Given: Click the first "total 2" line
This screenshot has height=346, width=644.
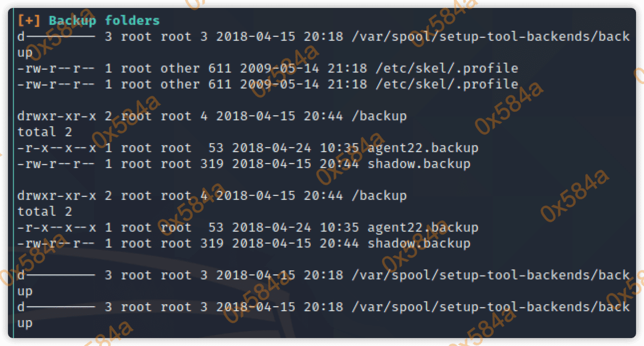Looking at the screenshot, I should pos(45,132).
